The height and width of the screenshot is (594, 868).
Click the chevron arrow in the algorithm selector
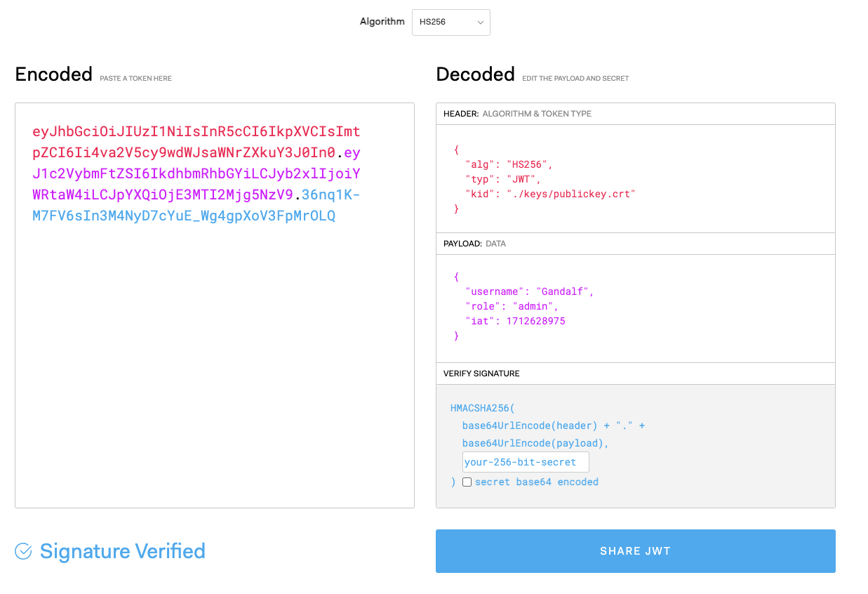[481, 22]
